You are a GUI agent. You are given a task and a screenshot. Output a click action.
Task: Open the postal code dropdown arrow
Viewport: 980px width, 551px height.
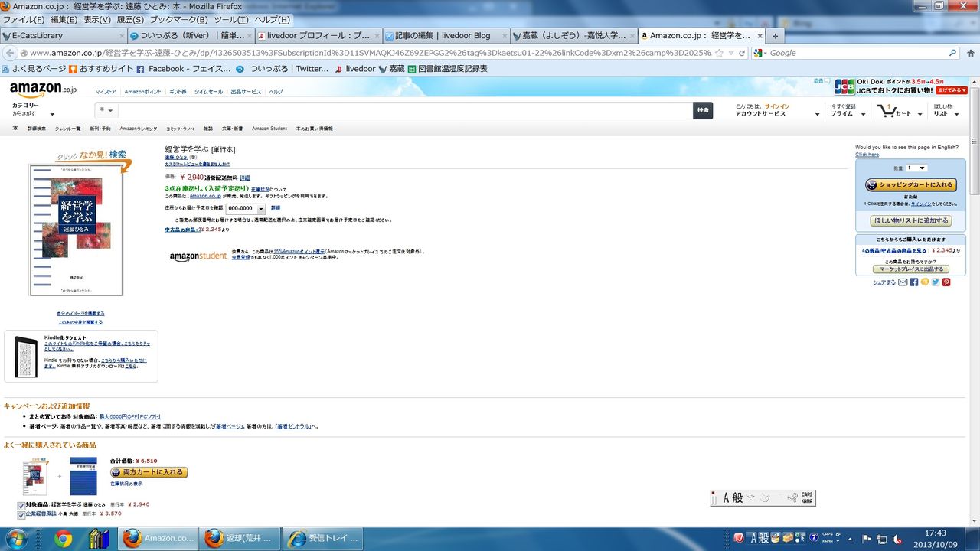point(260,208)
